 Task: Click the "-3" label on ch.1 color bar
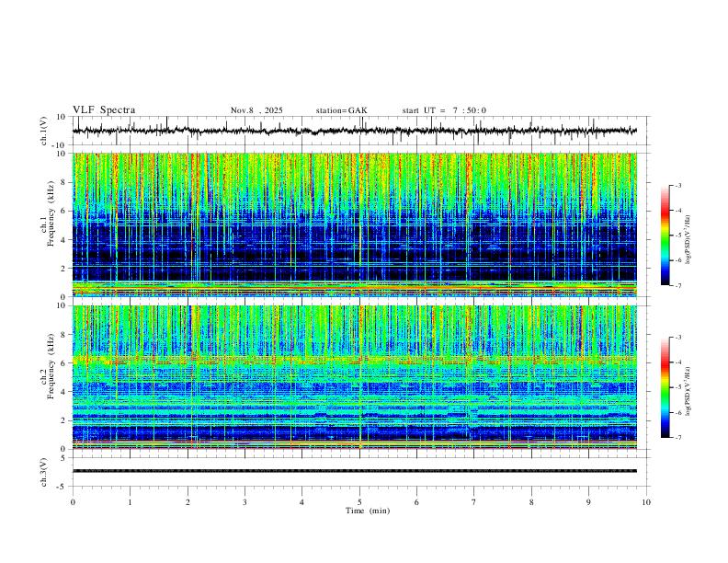point(677,185)
